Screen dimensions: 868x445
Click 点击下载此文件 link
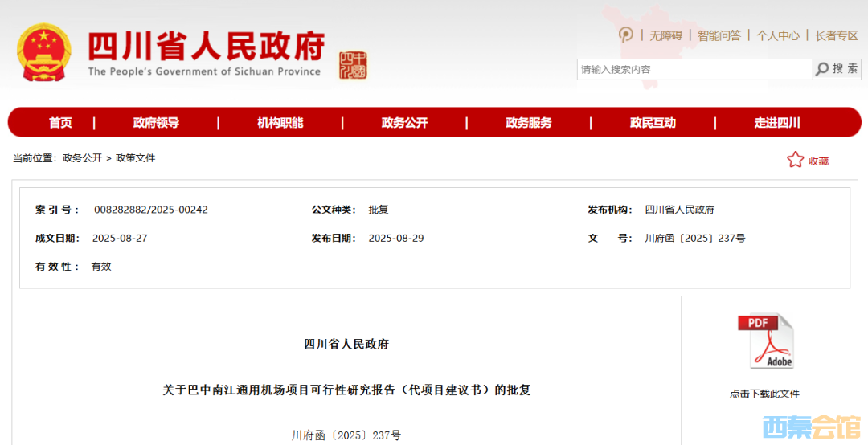click(764, 394)
